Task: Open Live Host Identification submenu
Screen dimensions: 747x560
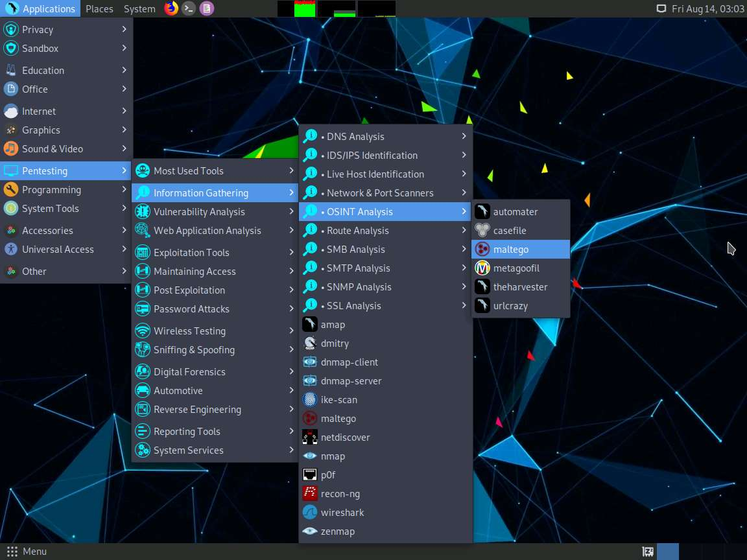Action: click(x=385, y=174)
